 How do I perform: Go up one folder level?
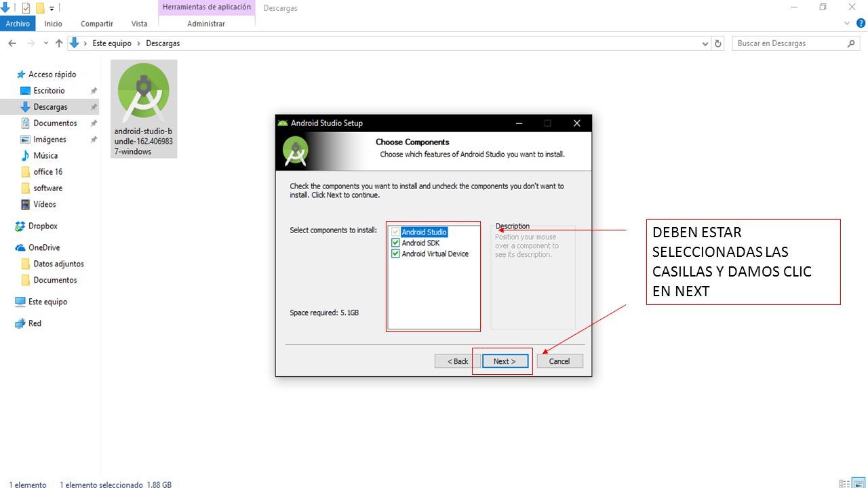click(x=59, y=43)
